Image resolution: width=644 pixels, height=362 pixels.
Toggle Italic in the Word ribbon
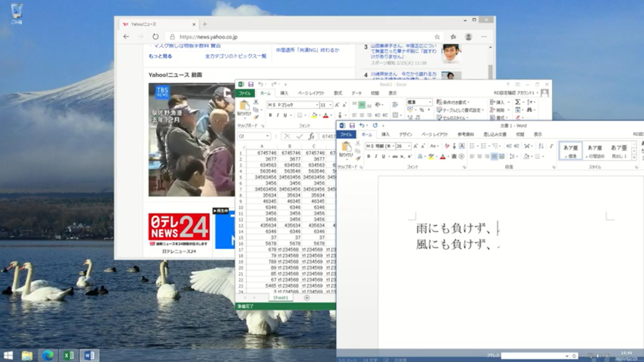pyautogui.click(x=376, y=156)
